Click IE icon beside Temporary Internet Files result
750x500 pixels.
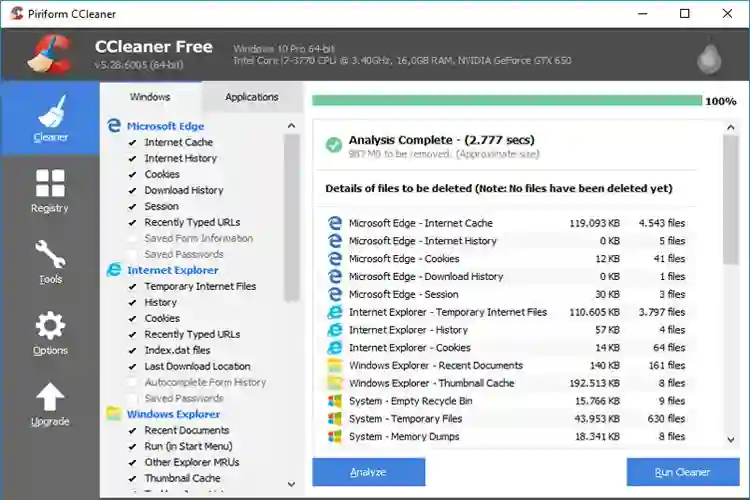tap(335, 312)
